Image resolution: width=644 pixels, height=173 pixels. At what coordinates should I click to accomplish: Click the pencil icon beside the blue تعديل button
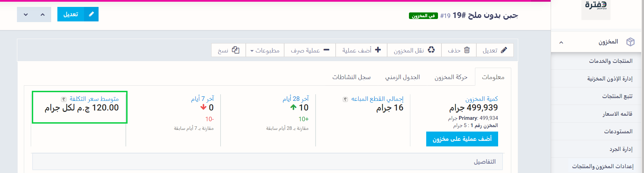(x=91, y=14)
